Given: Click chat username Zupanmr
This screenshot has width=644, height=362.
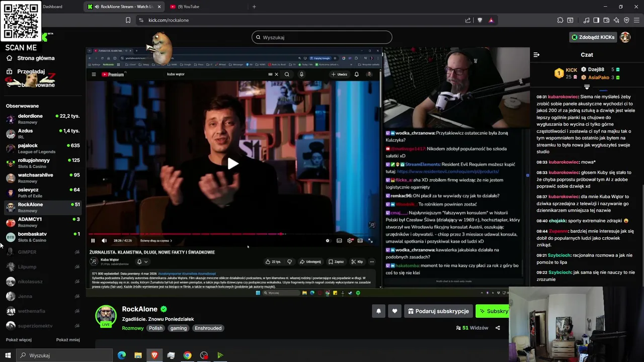Looking at the screenshot, I should (x=558, y=231).
